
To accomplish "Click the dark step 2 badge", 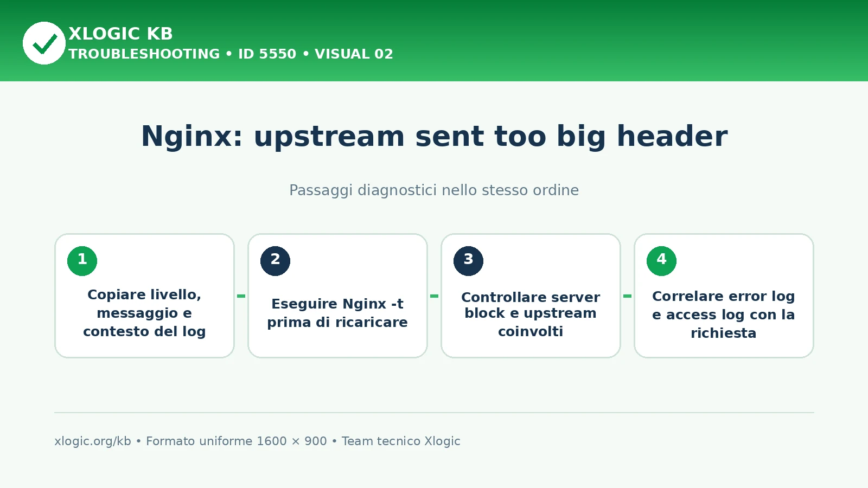I will pyautogui.click(x=275, y=261).
